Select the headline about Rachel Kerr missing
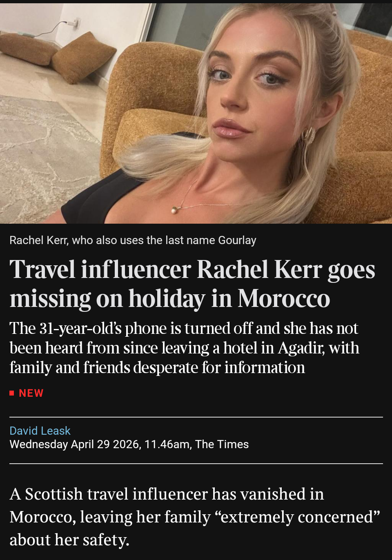The width and height of the screenshot is (392, 560). pos(192,284)
